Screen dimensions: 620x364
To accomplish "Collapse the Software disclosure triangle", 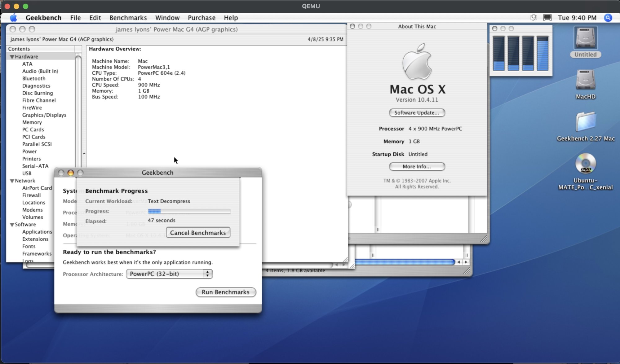I will [x=12, y=225].
